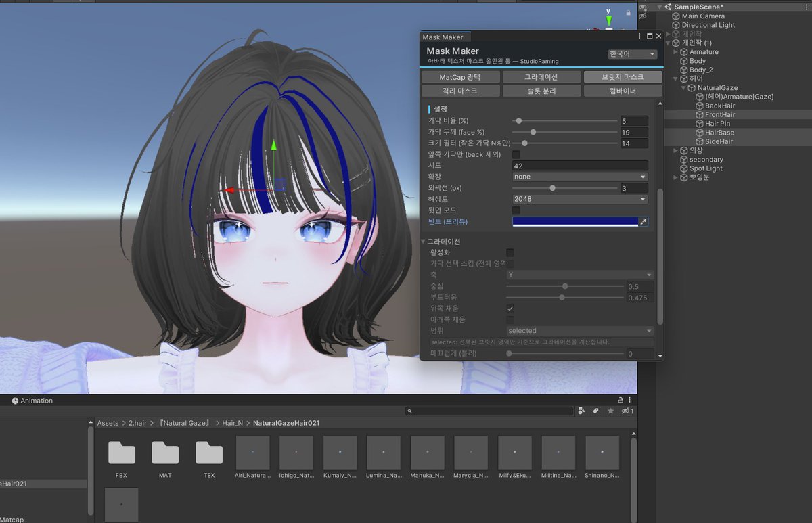Image resolution: width=812 pixels, height=523 pixels.
Task: Click the red X-axis move gizmo arrow
Action: click(x=230, y=191)
